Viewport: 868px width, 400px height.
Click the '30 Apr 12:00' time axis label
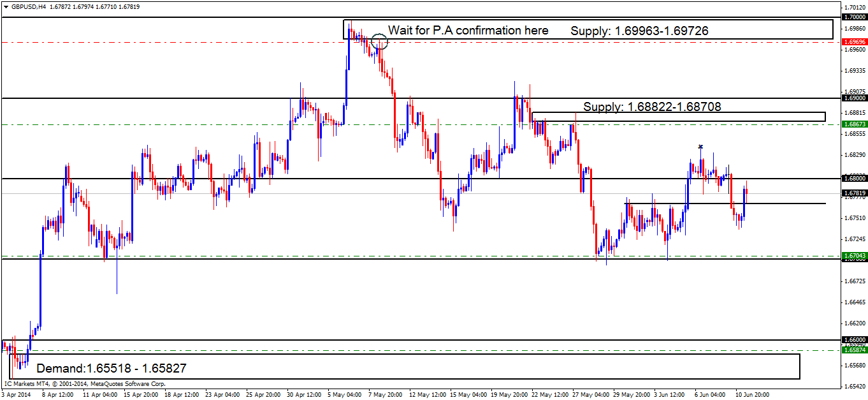(x=304, y=395)
